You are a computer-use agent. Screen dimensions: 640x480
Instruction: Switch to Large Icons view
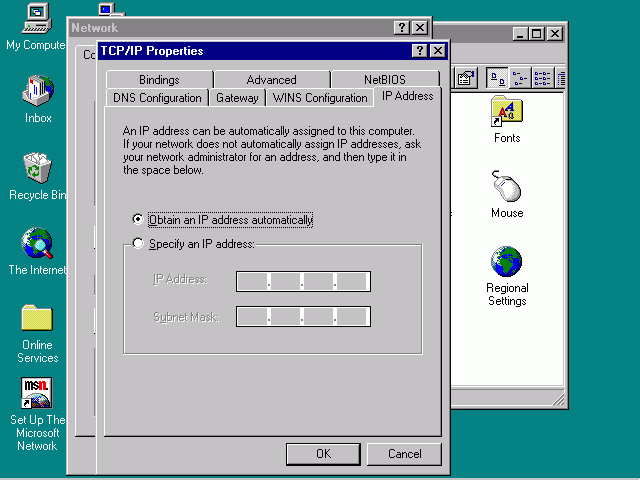click(x=497, y=78)
